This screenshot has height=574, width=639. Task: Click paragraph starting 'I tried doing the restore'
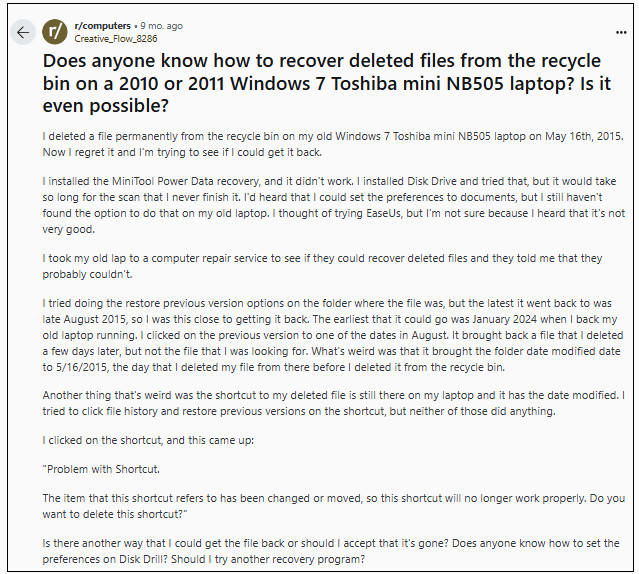coord(333,335)
